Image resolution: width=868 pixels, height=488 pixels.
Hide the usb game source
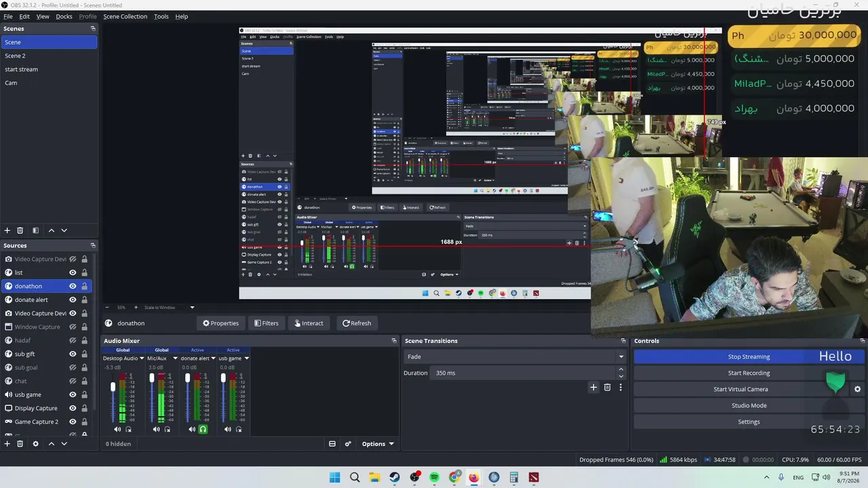click(x=73, y=394)
